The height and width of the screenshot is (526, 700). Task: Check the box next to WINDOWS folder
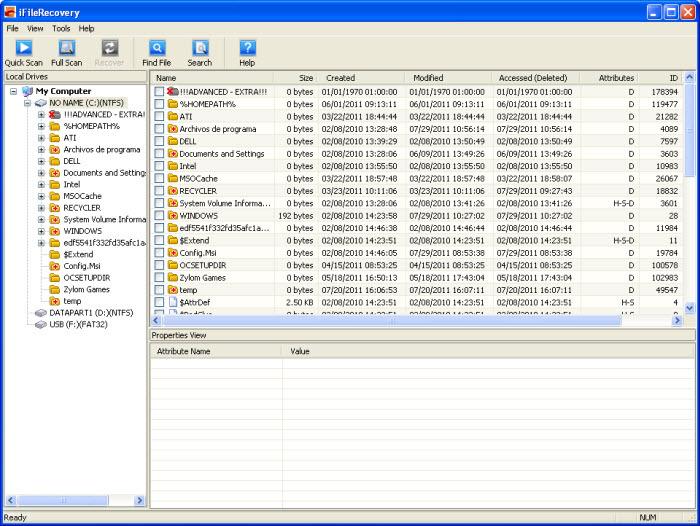click(x=159, y=216)
